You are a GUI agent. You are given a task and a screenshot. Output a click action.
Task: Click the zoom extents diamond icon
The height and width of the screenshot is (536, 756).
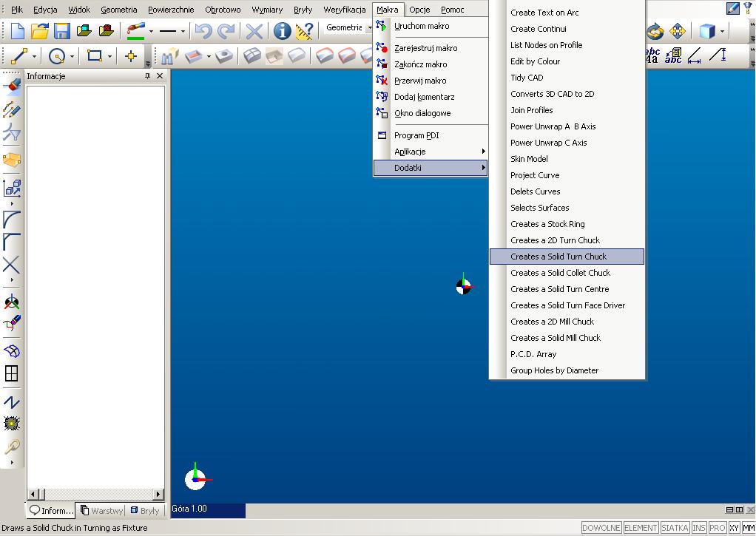coord(678,31)
